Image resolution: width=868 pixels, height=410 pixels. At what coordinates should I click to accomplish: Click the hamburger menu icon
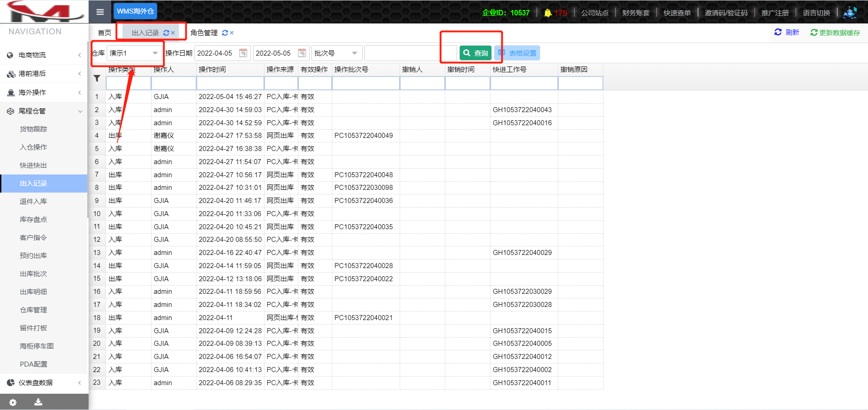point(100,12)
